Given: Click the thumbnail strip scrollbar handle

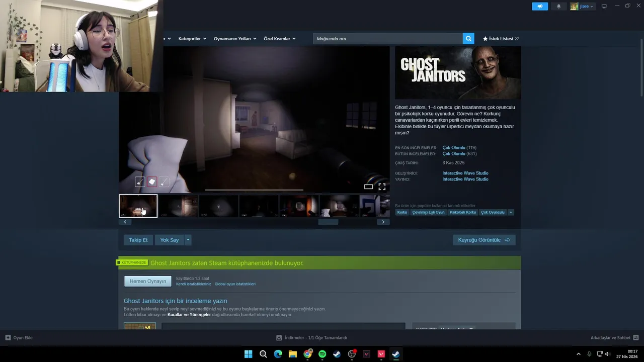Looking at the screenshot, I should pyautogui.click(x=328, y=222).
